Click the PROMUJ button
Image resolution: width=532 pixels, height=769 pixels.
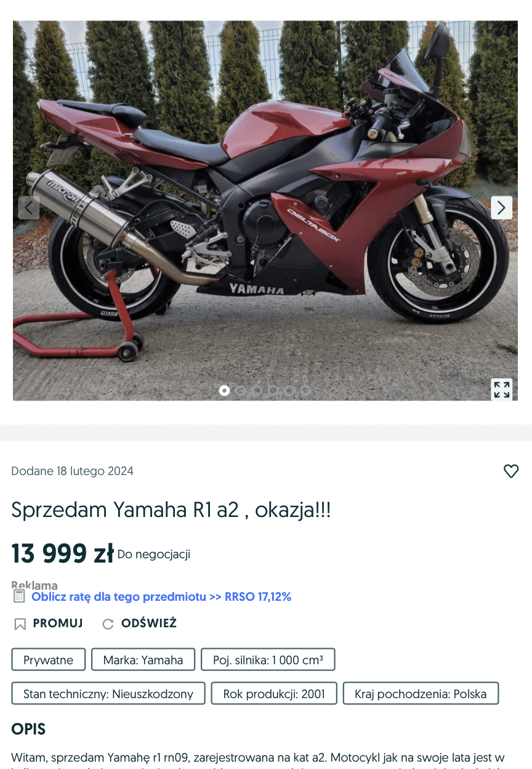tap(58, 623)
